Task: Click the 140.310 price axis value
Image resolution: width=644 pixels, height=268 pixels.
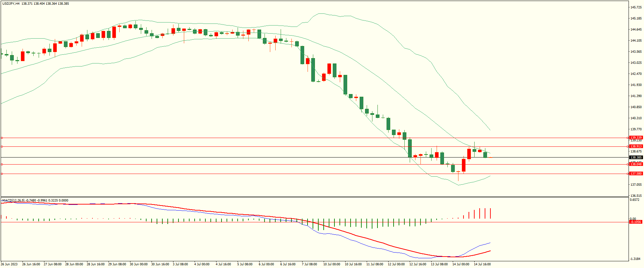Action: [636, 118]
